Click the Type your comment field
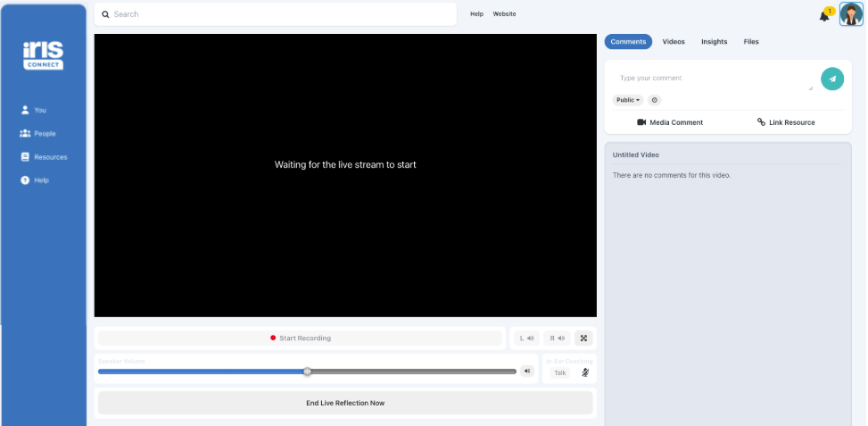Image resolution: width=868 pixels, height=426 pixels. [x=712, y=81]
